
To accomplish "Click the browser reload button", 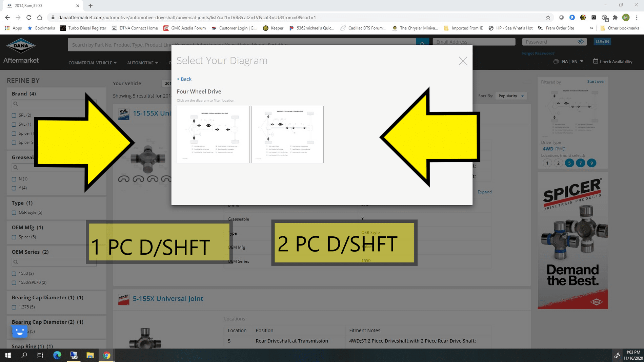I will pos(29,17).
